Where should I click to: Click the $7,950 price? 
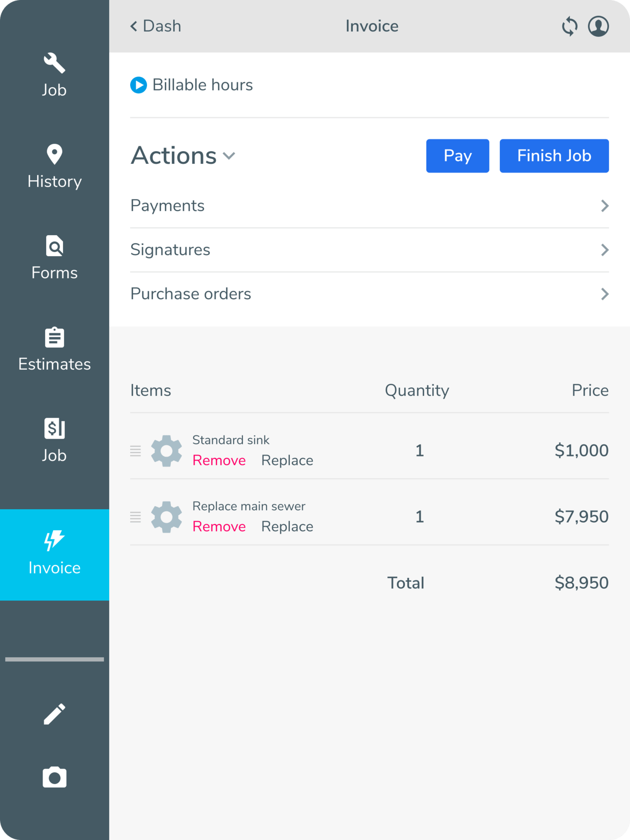(581, 517)
